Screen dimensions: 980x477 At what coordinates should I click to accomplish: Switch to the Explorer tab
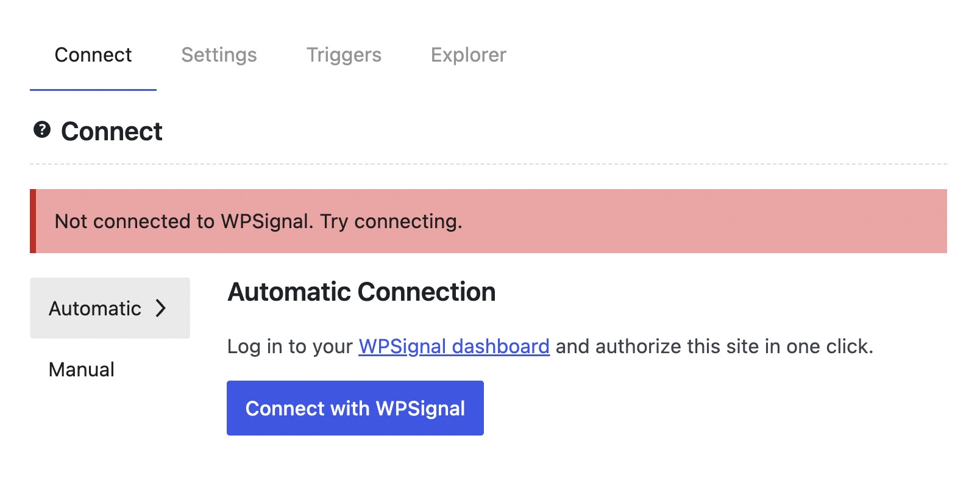point(469,55)
